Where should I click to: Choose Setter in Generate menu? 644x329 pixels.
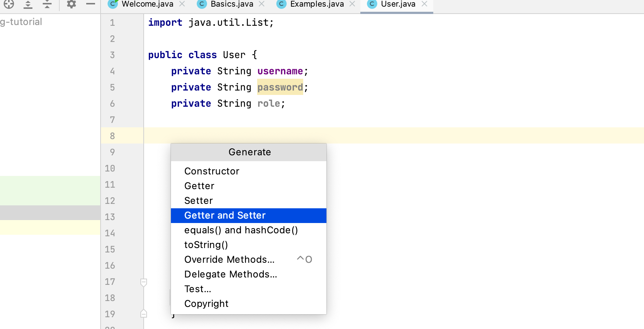(249, 201)
